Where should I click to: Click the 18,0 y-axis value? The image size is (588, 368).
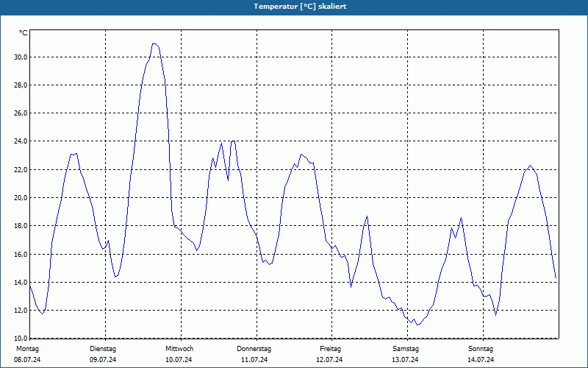tap(20, 226)
